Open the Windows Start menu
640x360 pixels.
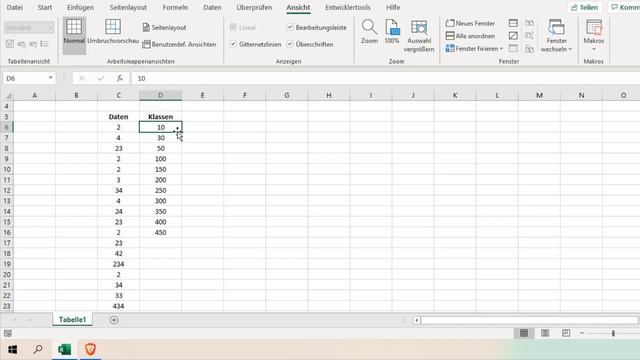click(x=13, y=350)
